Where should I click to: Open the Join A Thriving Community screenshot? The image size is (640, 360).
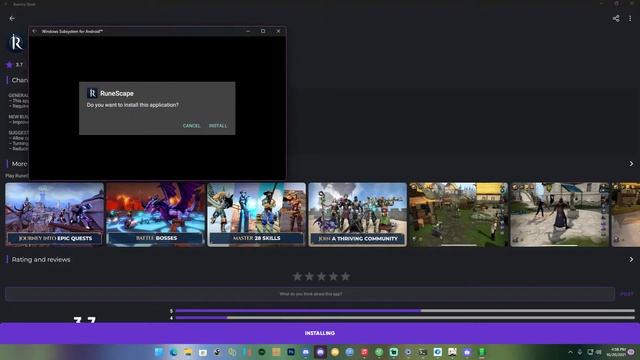pos(358,214)
